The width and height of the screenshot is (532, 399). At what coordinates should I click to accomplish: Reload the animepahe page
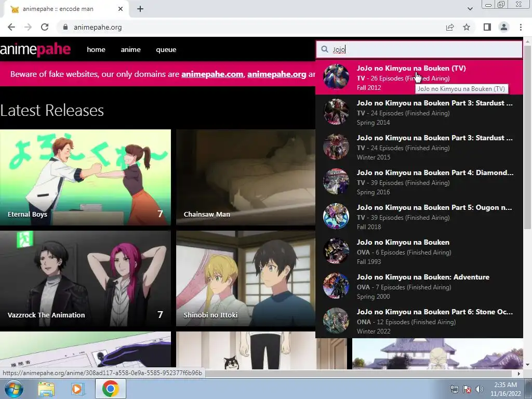point(45,27)
